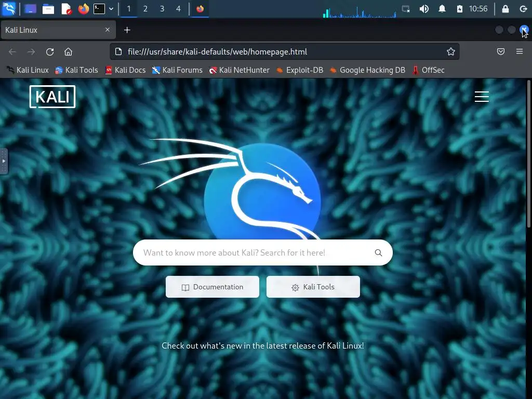Open the Kali applications menu
Screen dimensions: 532x399
coord(8,8)
